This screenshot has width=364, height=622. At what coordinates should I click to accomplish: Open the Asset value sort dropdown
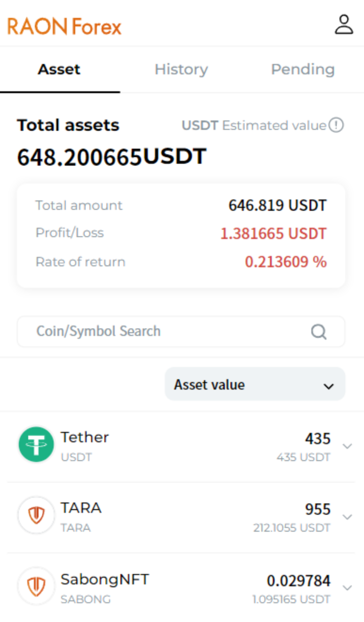click(x=255, y=384)
